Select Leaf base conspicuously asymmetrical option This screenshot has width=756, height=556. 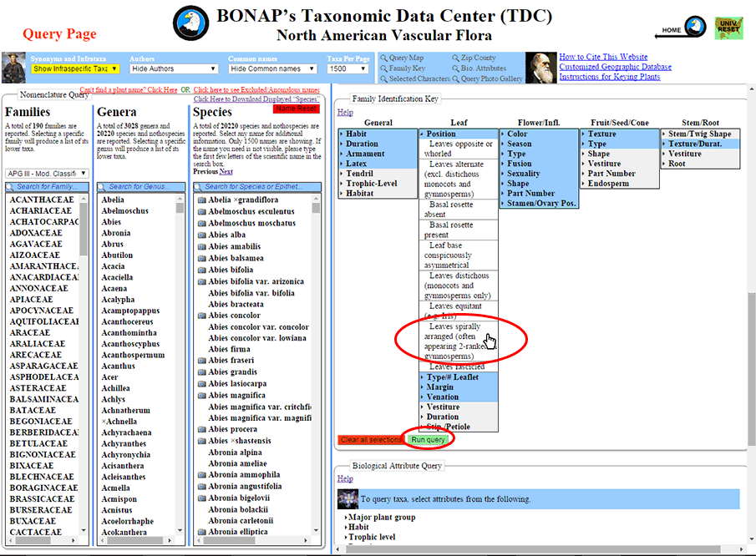click(x=459, y=255)
